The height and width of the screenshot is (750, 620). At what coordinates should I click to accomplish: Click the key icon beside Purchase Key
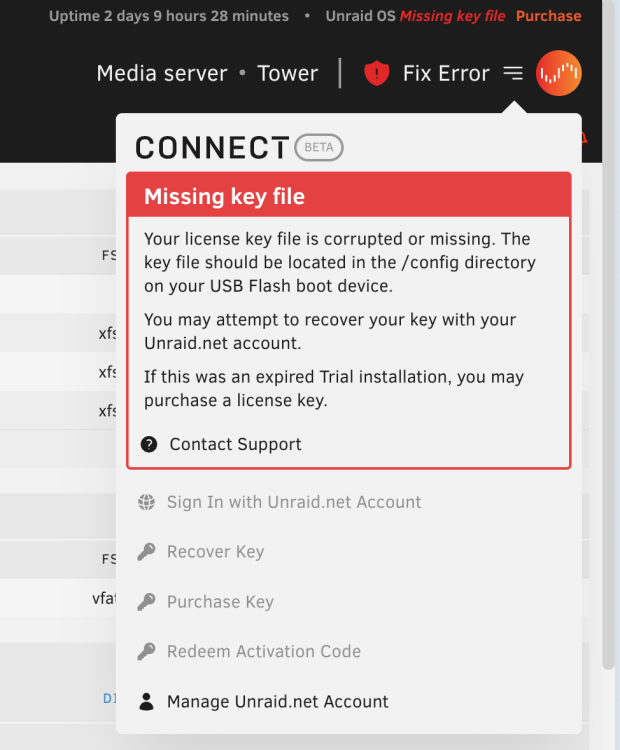pos(146,602)
